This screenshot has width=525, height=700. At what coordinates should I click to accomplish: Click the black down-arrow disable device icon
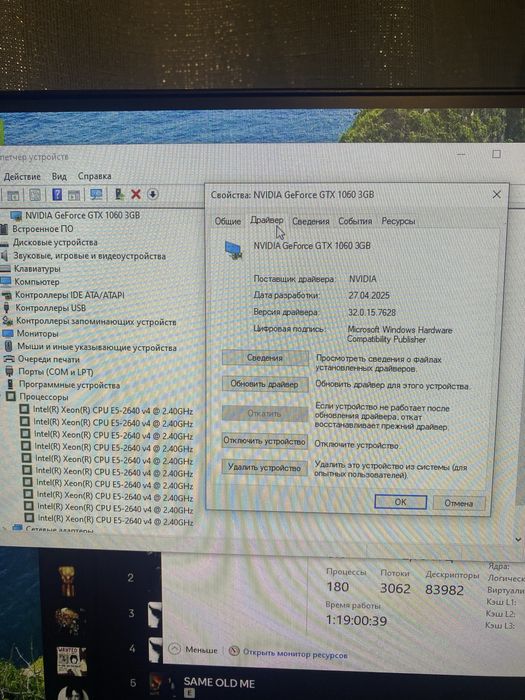pyautogui.click(x=153, y=194)
